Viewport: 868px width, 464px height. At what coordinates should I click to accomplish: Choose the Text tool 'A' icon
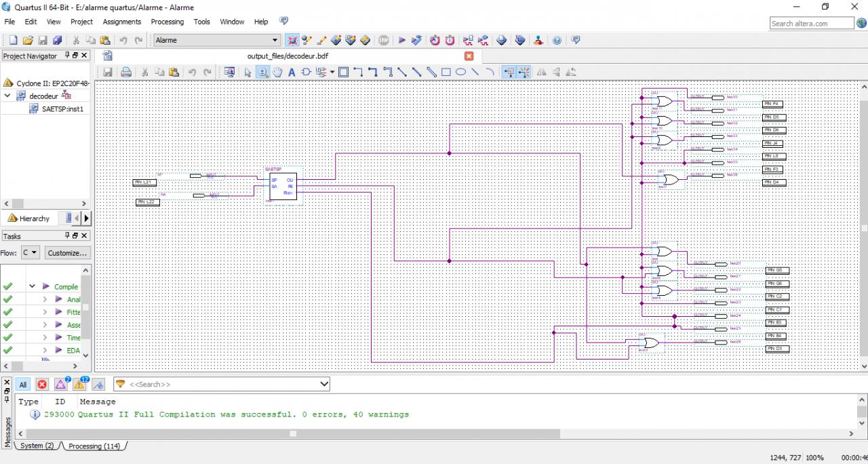pyautogui.click(x=292, y=72)
